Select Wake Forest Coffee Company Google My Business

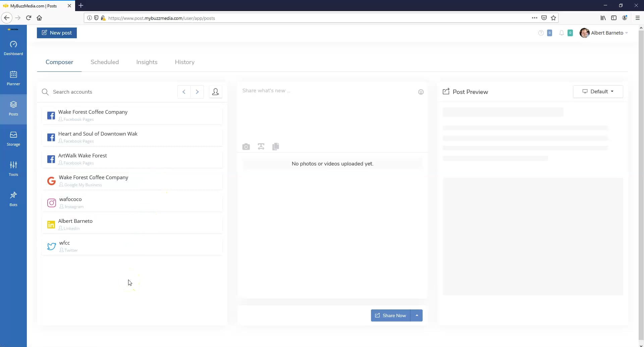point(132,181)
